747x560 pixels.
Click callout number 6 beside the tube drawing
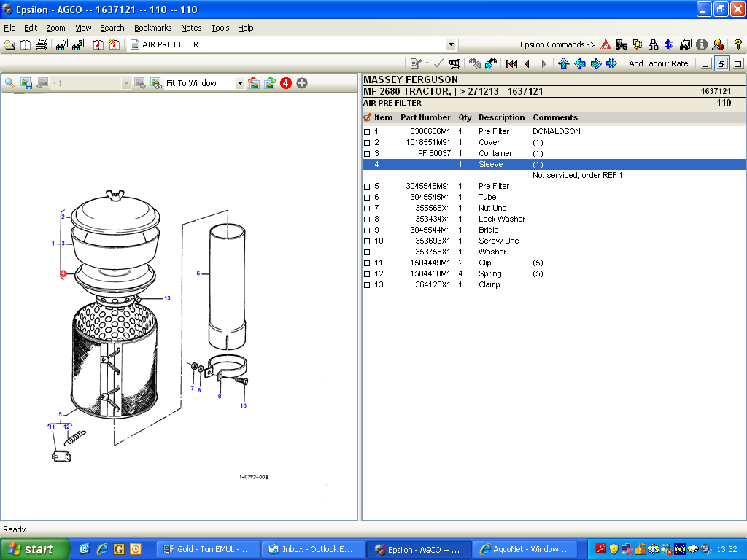point(198,273)
